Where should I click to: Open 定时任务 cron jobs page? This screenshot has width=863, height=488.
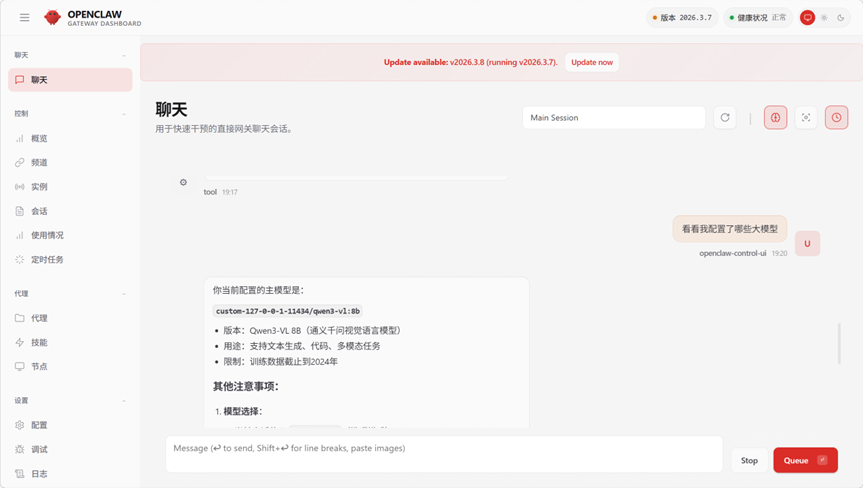pos(70,259)
